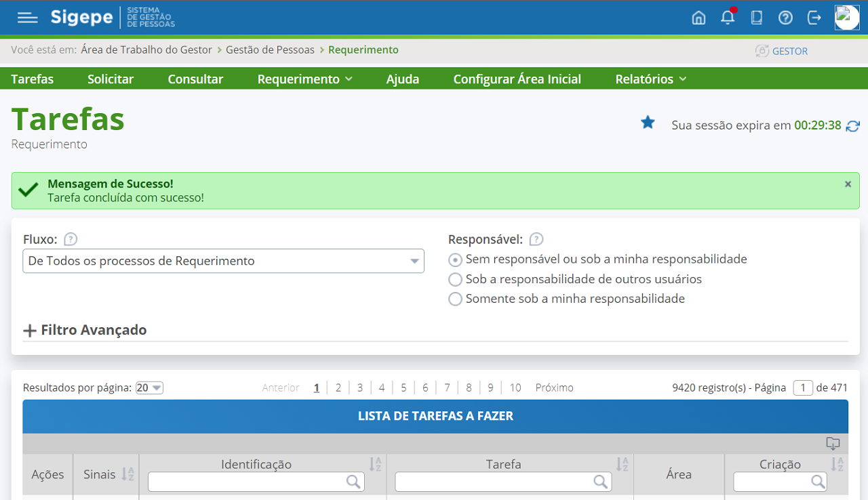Open the hamburger main menu
Image resolution: width=868 pixels, height=500 pixels.
pos(28,18)
